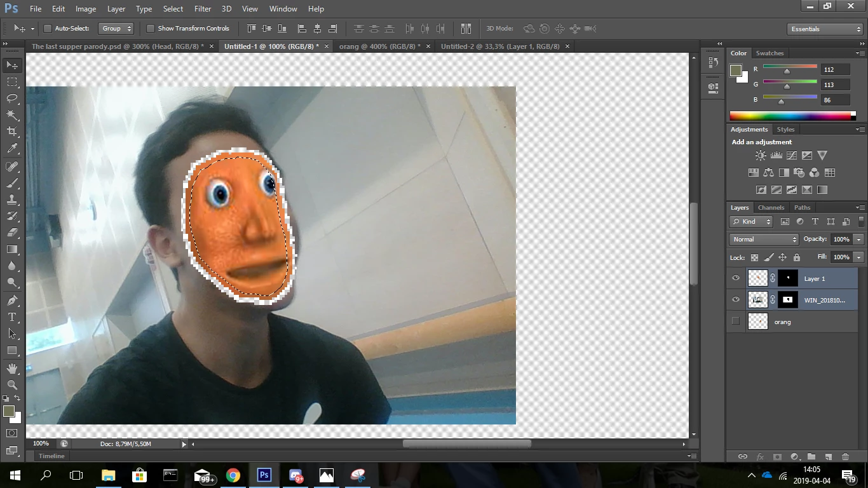Enable the Auto-Select checkbox
Screen dimensions: 868x488
[48, 29]
